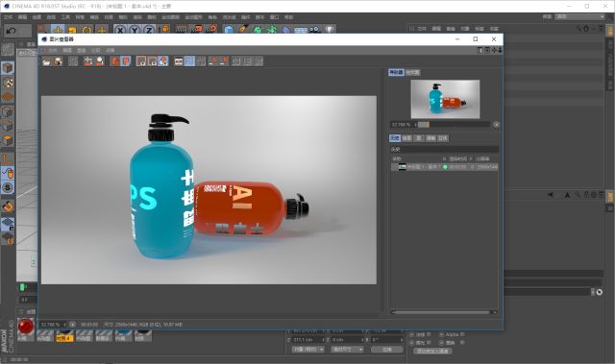
Task: Toggle the Z axis lock icon
Action: pos(149,30)
